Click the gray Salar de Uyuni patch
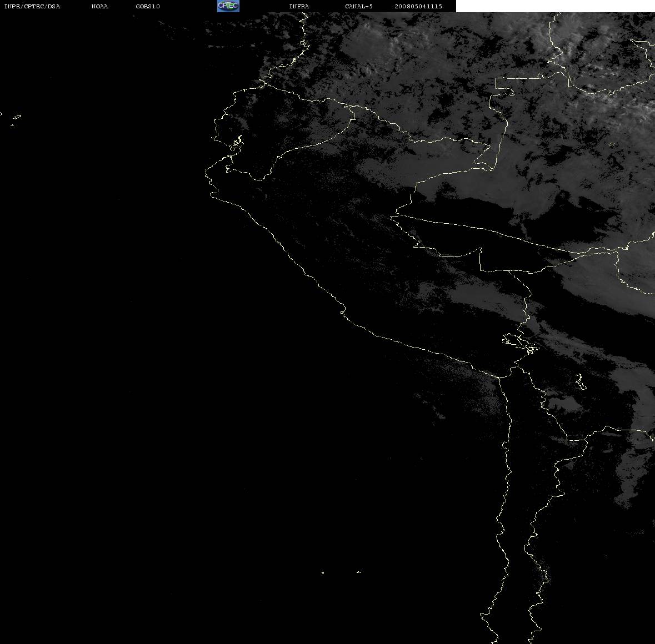Screen dimensions: 655x644 point(564,404)
